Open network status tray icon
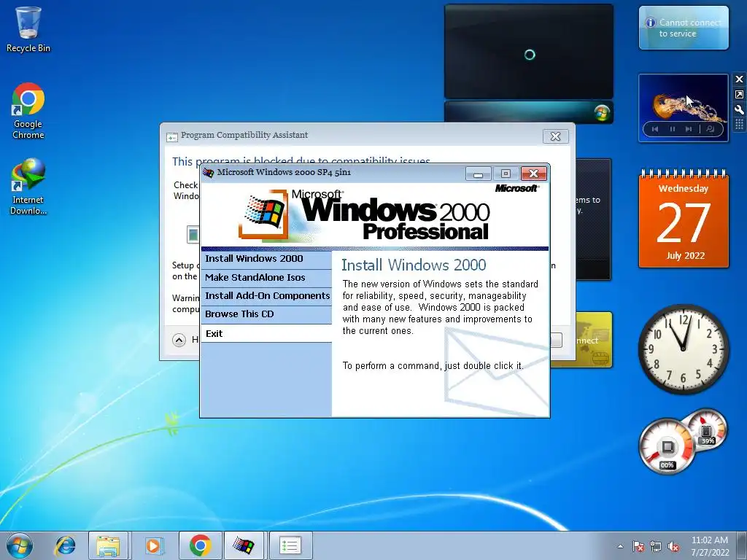Screen dimensions: 747x560 click(656, 547)
